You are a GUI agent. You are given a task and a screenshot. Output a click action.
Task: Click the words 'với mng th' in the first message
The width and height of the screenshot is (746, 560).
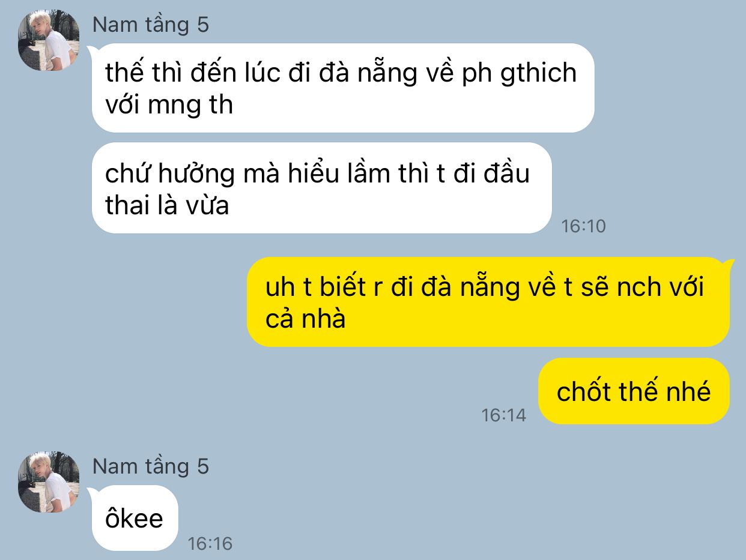[169, 105]
